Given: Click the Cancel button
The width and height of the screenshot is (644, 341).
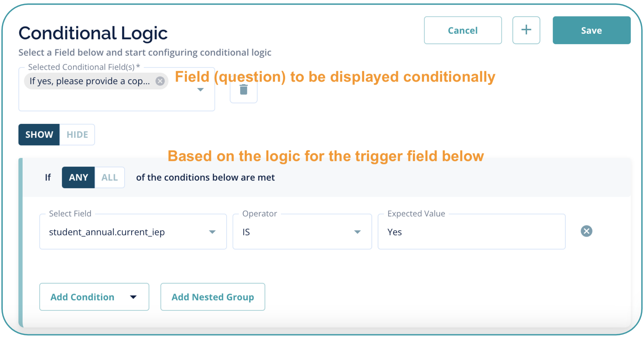Looking at the screenshot, I should 463,30.
